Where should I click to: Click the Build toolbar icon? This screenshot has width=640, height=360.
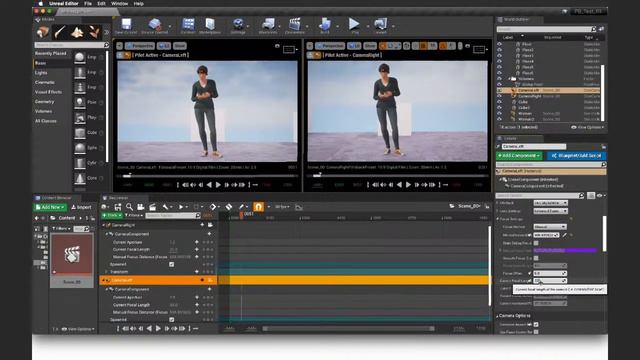coord(325,24)
